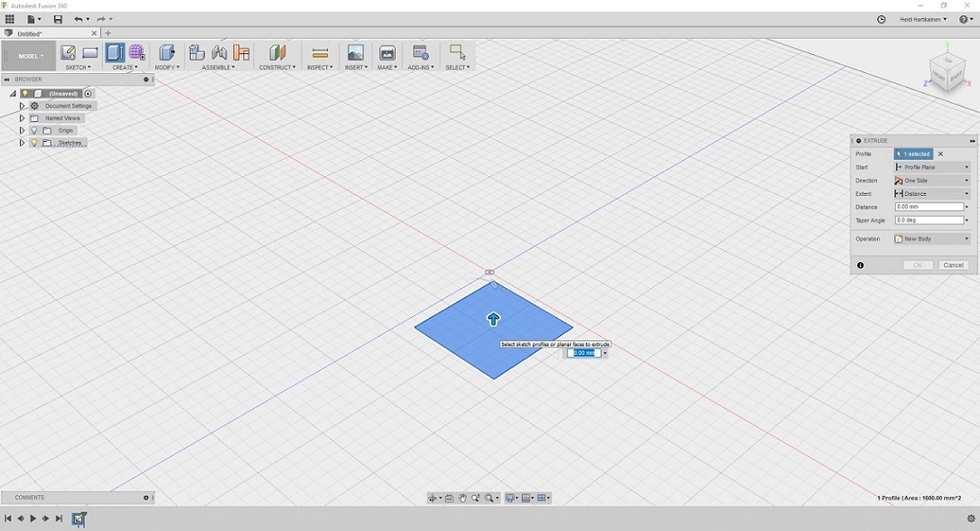The height and width of the screenshot is (531, 980).
Task: Click the ViewCube in the corner
Action: (x=947, y=72)
